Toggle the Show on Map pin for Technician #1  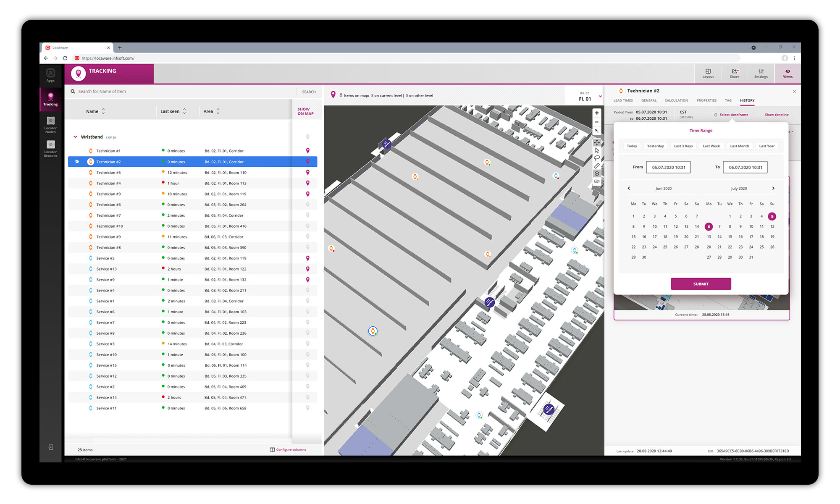pos(308,150)
